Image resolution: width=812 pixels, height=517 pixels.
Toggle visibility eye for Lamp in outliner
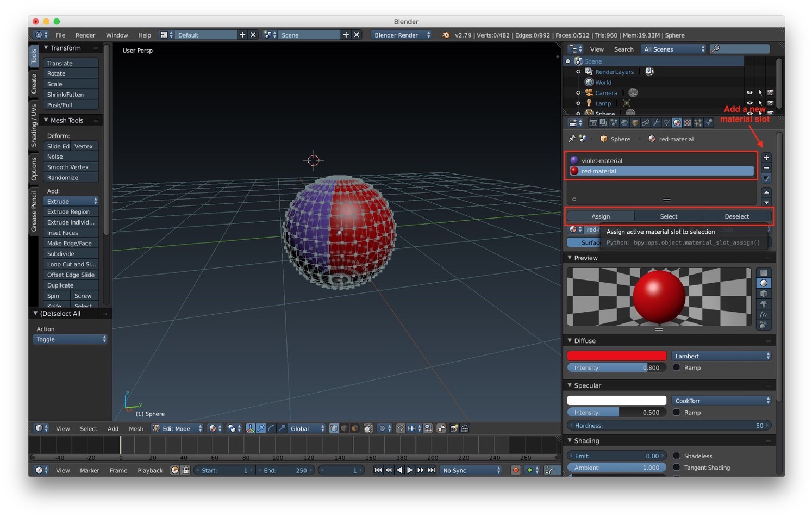coord(749,103)
